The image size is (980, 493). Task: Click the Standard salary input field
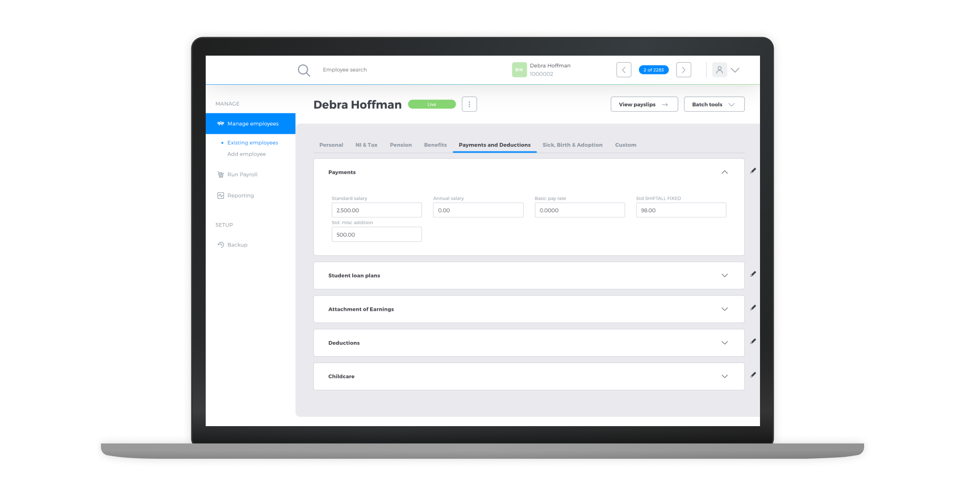pyautogui.click(x=376, y=210)
